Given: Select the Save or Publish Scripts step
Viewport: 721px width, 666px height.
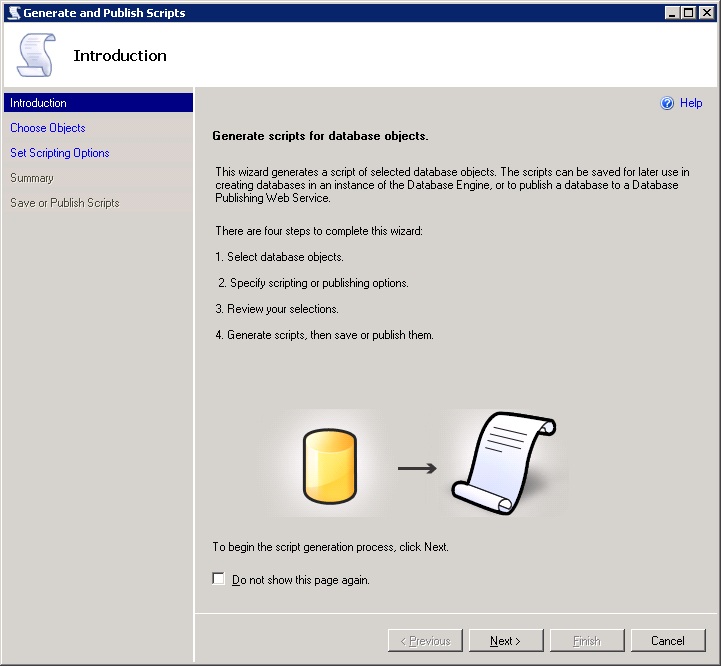Looking at the screenshot, I should [x=65, y=203].
